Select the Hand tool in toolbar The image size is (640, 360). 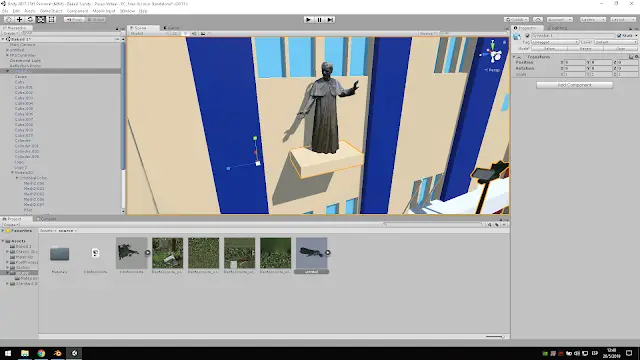[x=9, y=20]
